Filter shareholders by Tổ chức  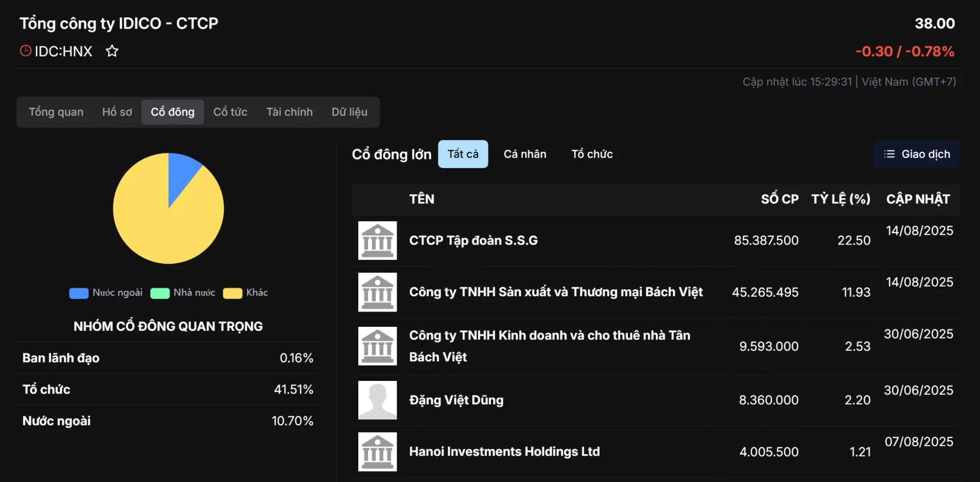(592, 154)
